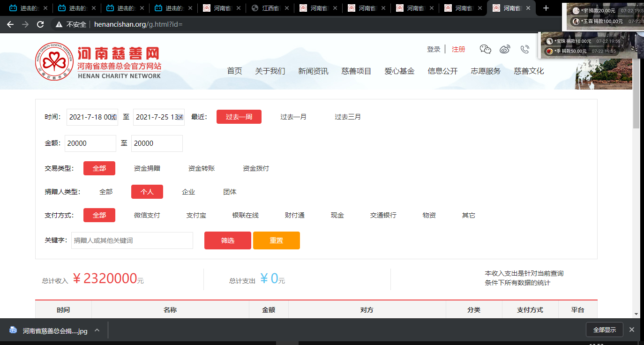Open 志愿服务 in the navigation menu
The height and width of the screenshot is (345, 644).
[486, 71]
